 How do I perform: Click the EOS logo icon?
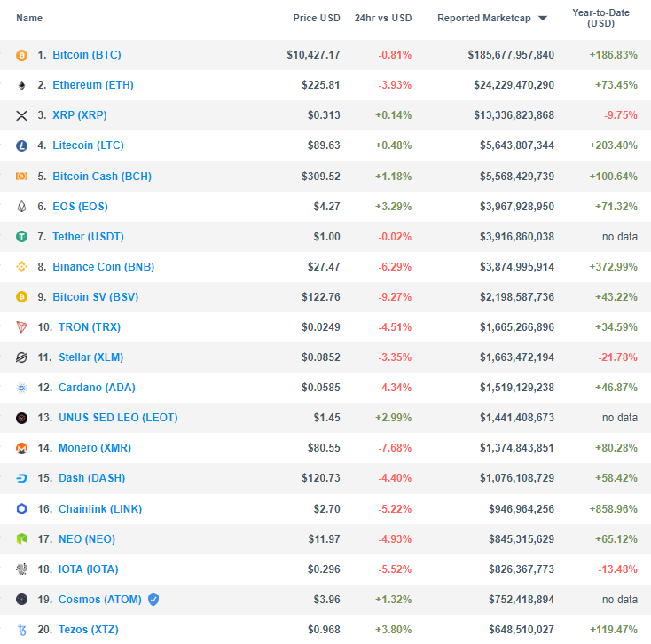point(21,207)
